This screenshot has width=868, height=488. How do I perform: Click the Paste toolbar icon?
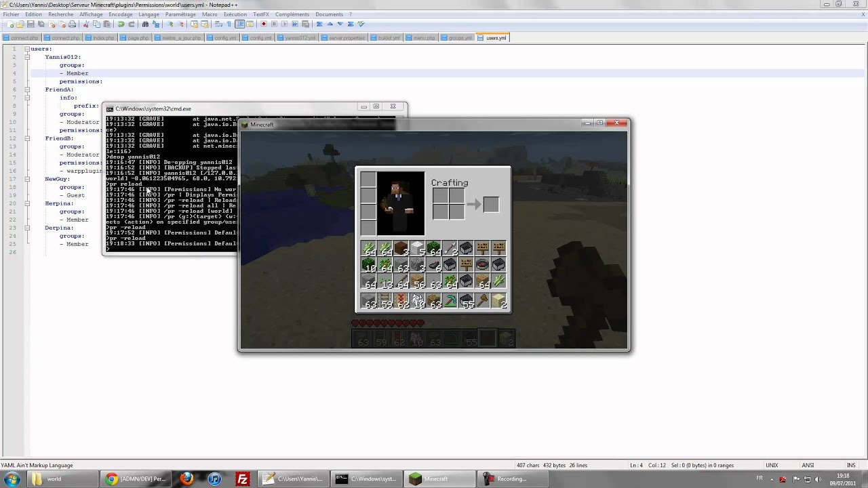106,24
